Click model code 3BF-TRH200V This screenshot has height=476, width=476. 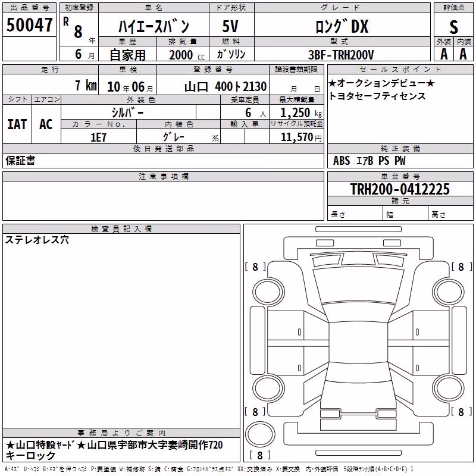pyautogui.click(x=341, y=55)
